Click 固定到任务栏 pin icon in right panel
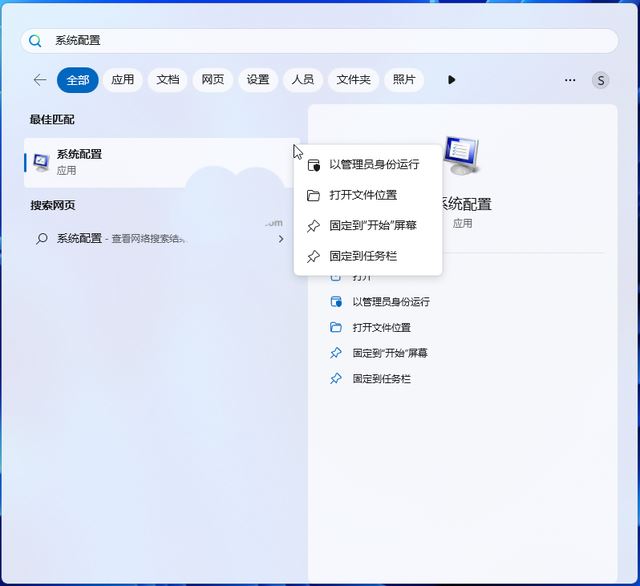The image size is (640, 586). pos(336,379)
